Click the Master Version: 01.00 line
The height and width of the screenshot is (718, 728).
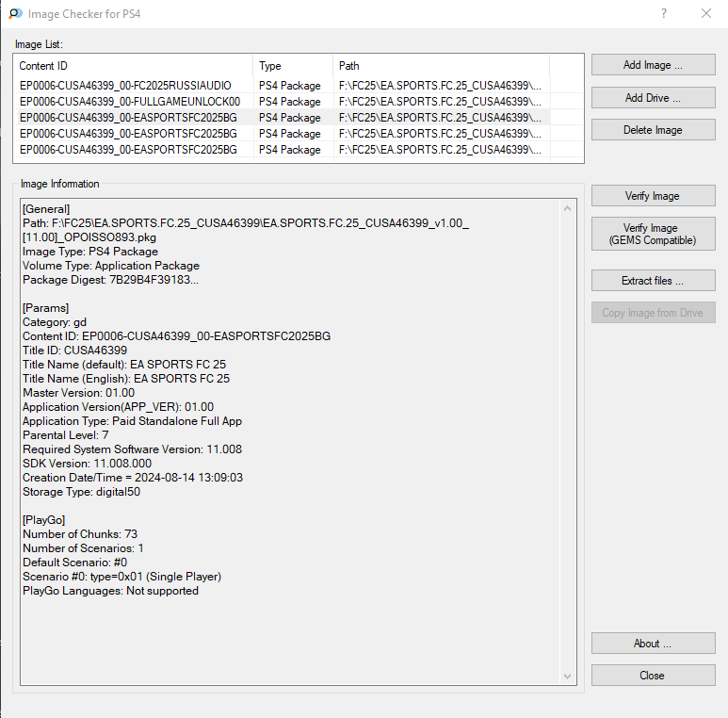78,392
